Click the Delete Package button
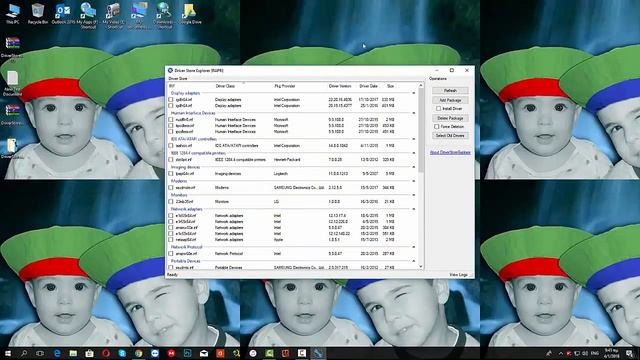Screen dimensions: 640x360 coord(450,118)
